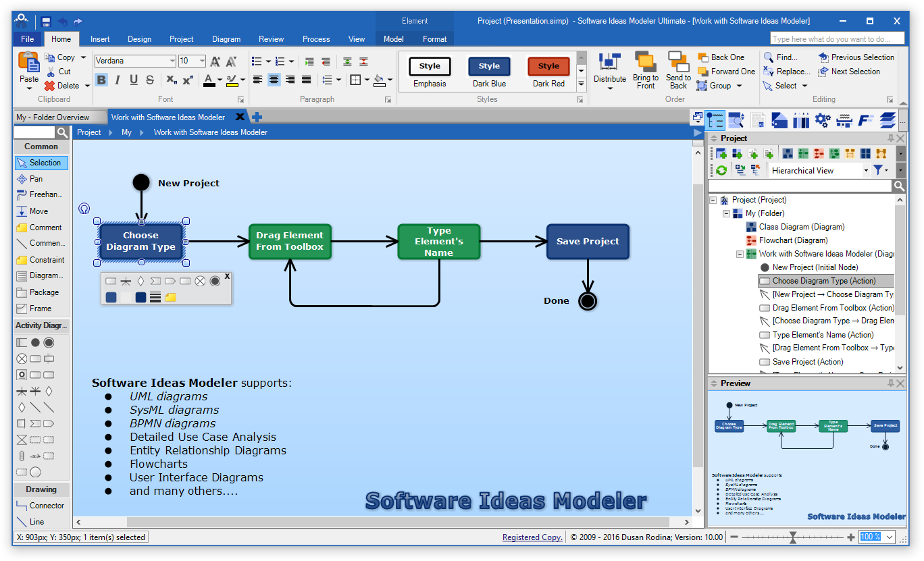Viewport: 924px width, 561px height.
Task: Open the Diagram ribbon tab
Action: click(226, 39)
